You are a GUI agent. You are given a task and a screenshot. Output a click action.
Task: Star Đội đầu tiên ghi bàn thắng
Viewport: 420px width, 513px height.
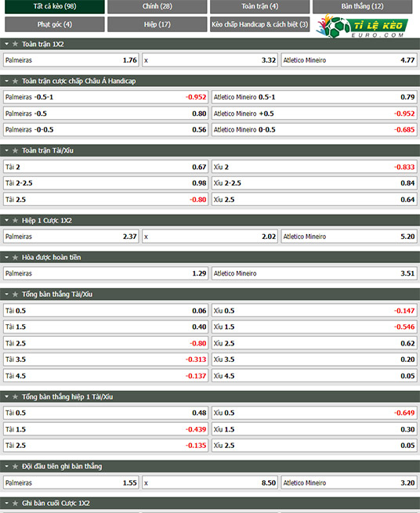tap(15, 466)
